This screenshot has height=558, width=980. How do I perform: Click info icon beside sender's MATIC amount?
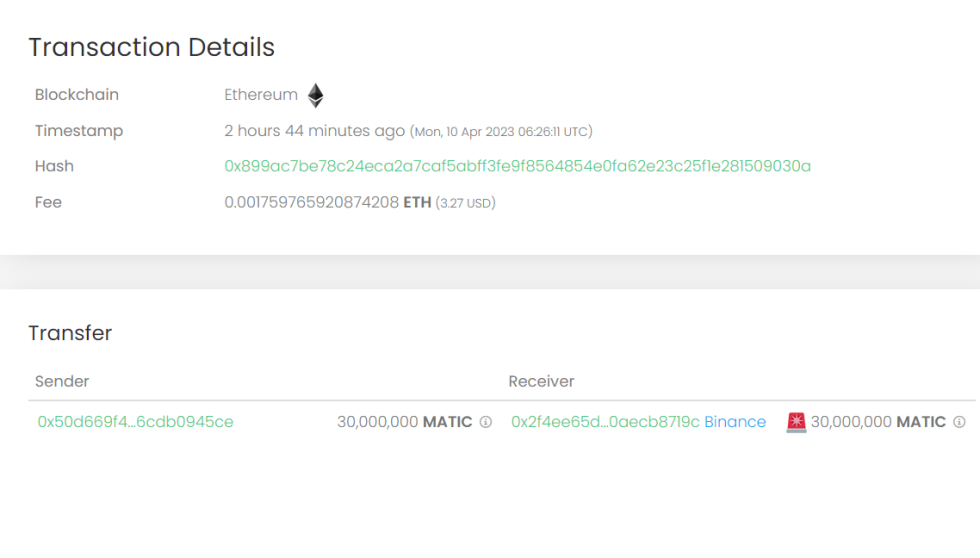pos(486,422)
